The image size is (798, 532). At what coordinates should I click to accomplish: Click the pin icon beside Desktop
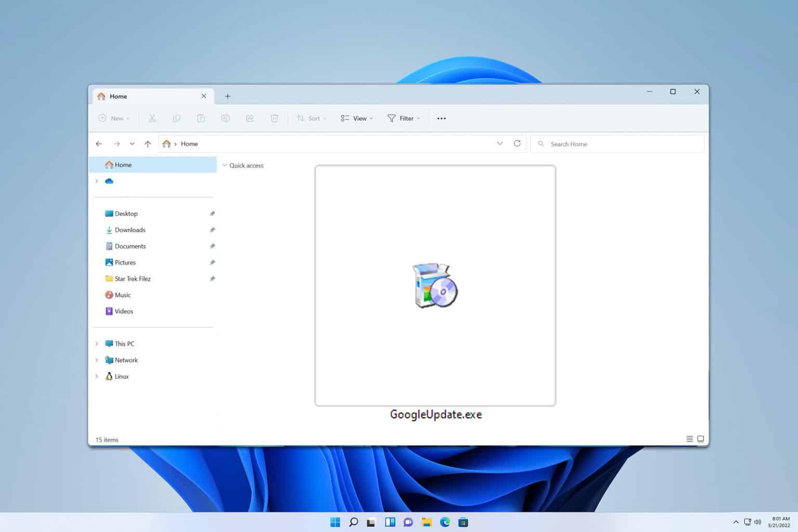pyautogui.click(x=212, y=214)
